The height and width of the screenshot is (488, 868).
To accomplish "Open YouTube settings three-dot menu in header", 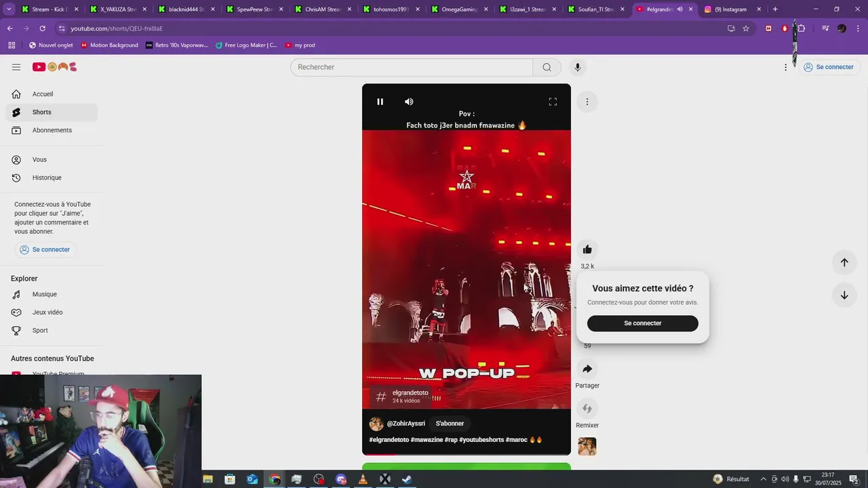I will [x=785, y=67].
